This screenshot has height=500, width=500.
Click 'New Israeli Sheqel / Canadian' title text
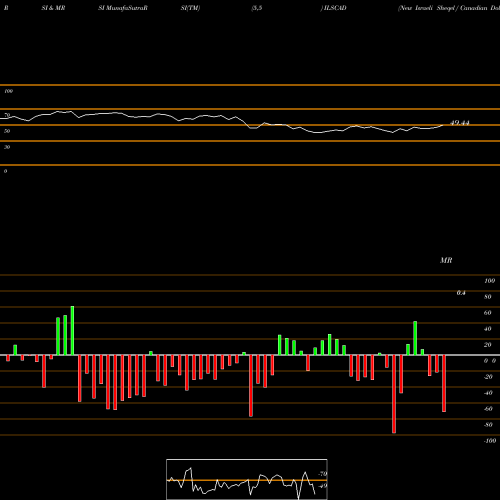click(x=443, y=8)
